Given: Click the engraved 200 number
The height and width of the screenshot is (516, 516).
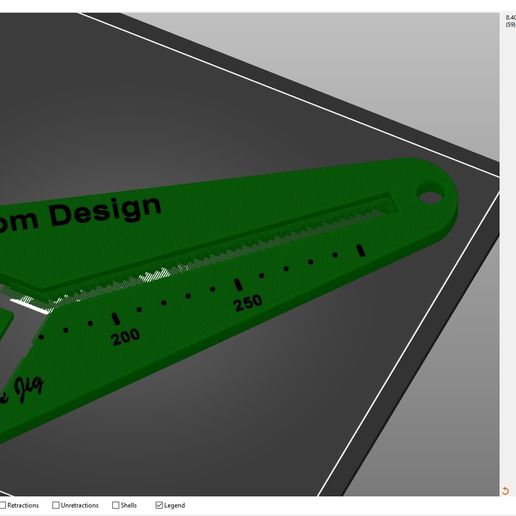Looking at the screenshot, I should pos(125,337).
